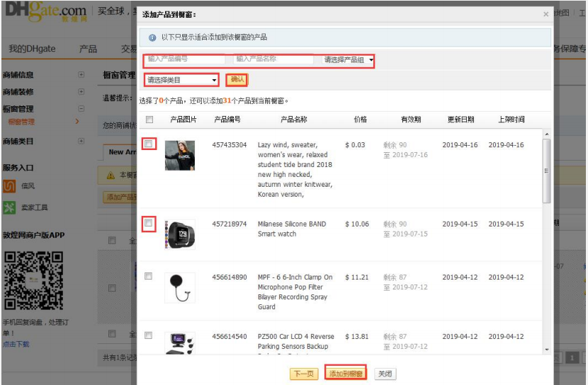Open 产品 menu in top navigation
The width and height of the screenshot is (588, 385).
coord(88,49)
